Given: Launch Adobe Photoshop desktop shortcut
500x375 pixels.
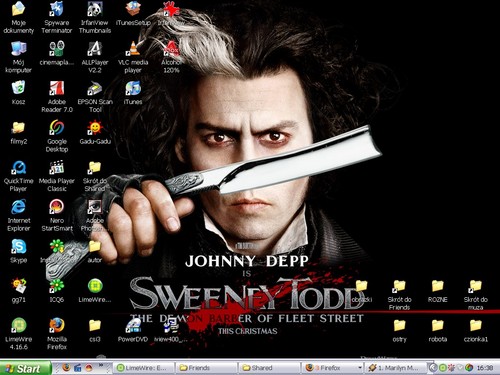Looking at the screenshot, I should coord(95,215).
